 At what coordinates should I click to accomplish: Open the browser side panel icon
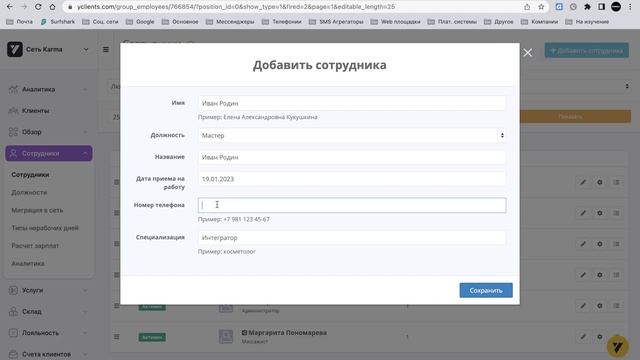coord(602,7)
